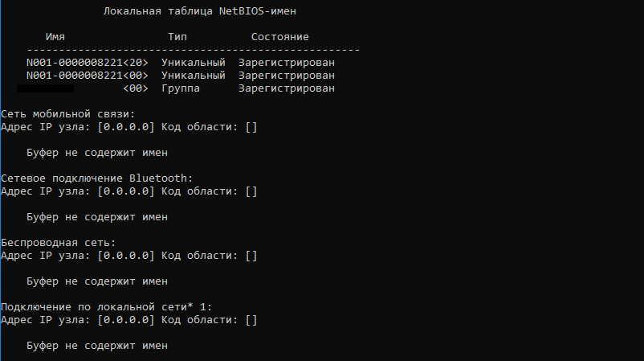Click the "Беспроводная сеть:" adapter line
The width and height of the screenshot is (644, 361).
(x=59, y=243)
